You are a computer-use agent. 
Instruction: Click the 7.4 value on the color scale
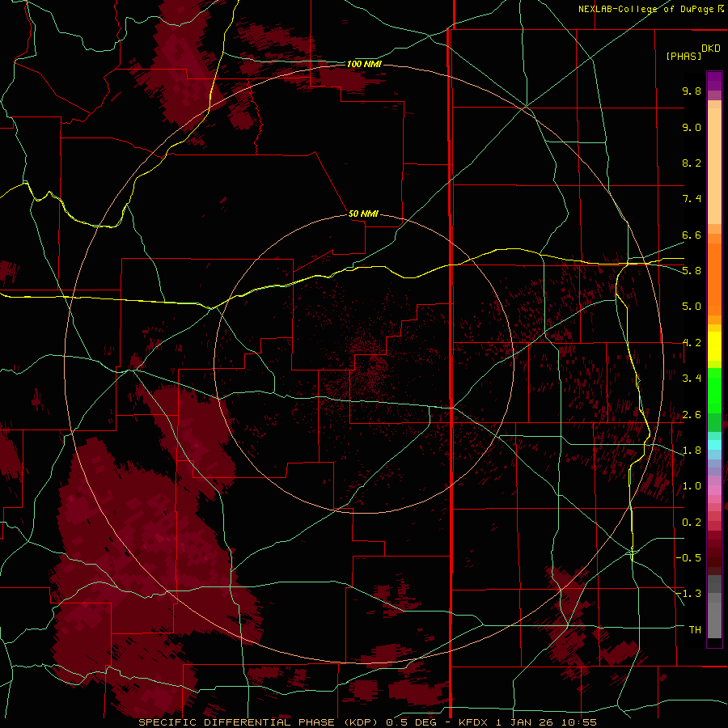coord(692,199)
